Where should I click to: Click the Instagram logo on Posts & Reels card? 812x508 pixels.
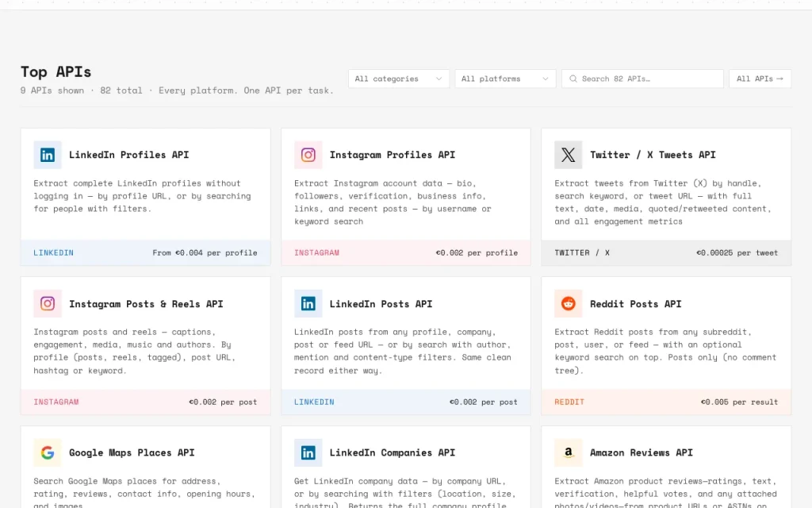48,304
